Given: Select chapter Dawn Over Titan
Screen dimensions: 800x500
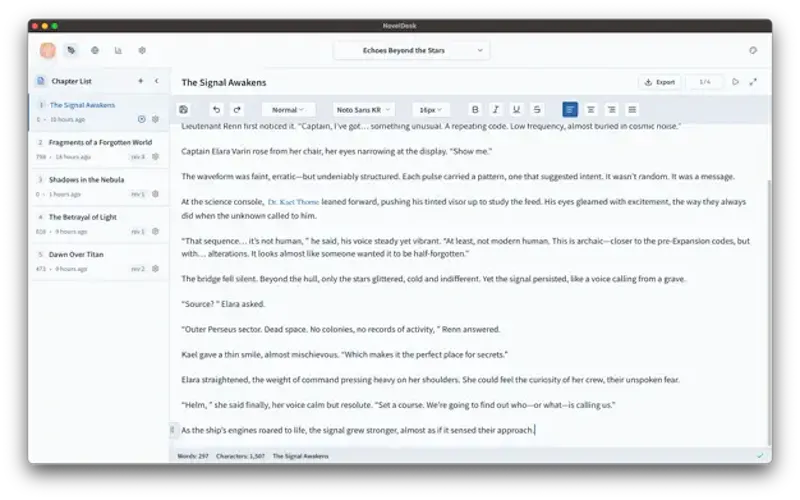Looking at the screenshot, I should click(99, 261).
